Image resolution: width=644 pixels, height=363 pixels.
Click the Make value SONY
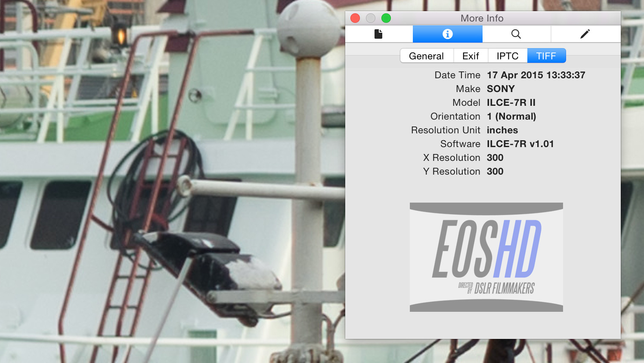pyautogui.click(x=501, y=89)
